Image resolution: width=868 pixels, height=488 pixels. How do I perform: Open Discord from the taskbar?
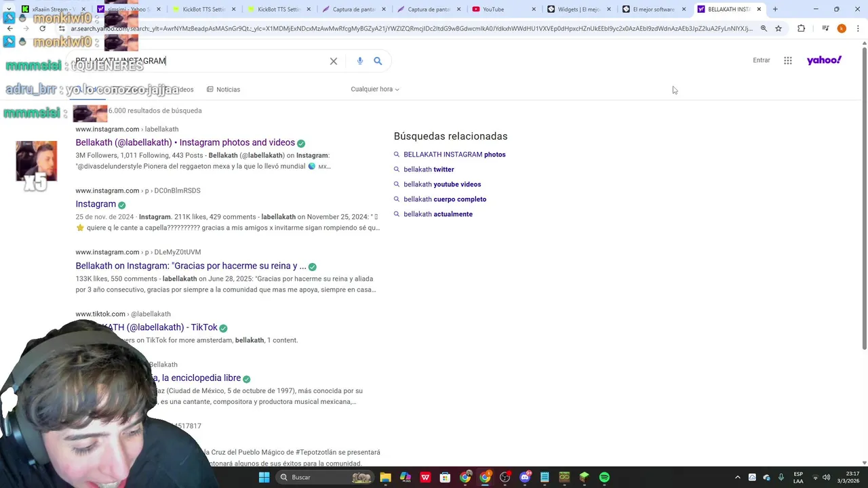(524, 477)
